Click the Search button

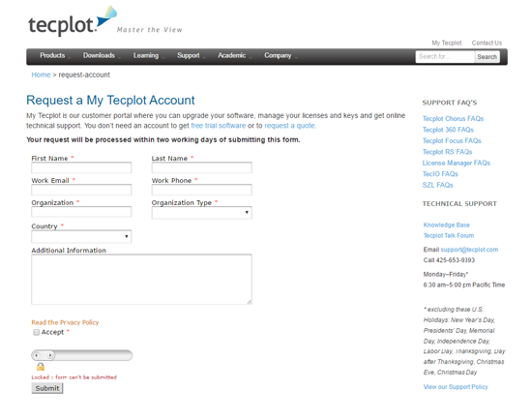pyautogui.click(x=487, y=57)
